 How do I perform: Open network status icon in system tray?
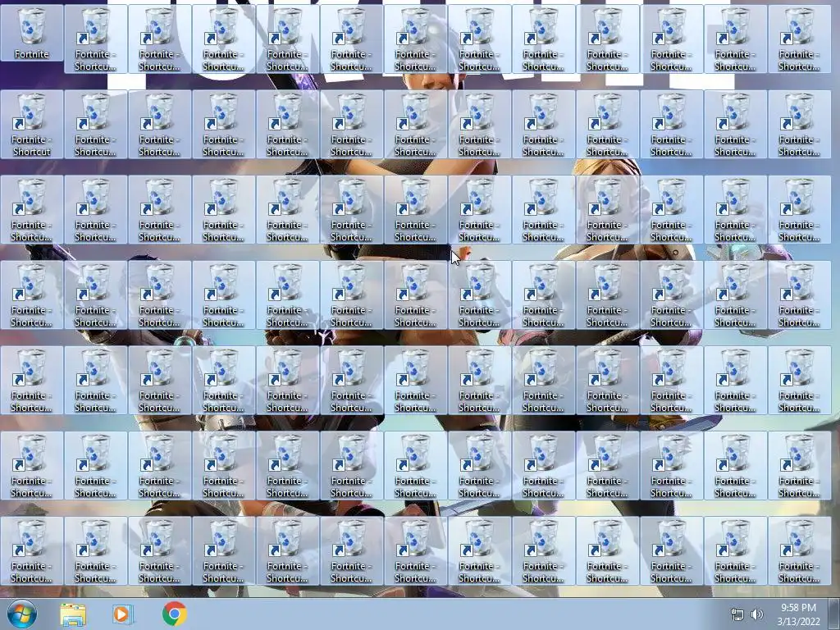point(737,615)
